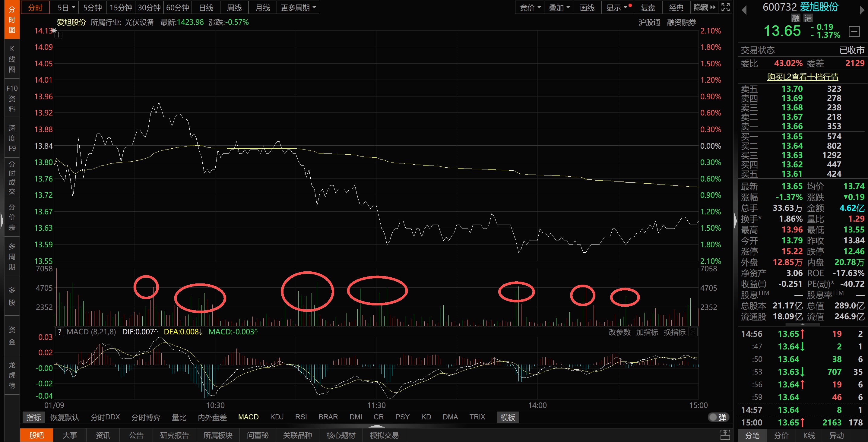Viewport: 868px width, 442px height.
Task: Click collapse handle above tick list
Action: (802, 324)
